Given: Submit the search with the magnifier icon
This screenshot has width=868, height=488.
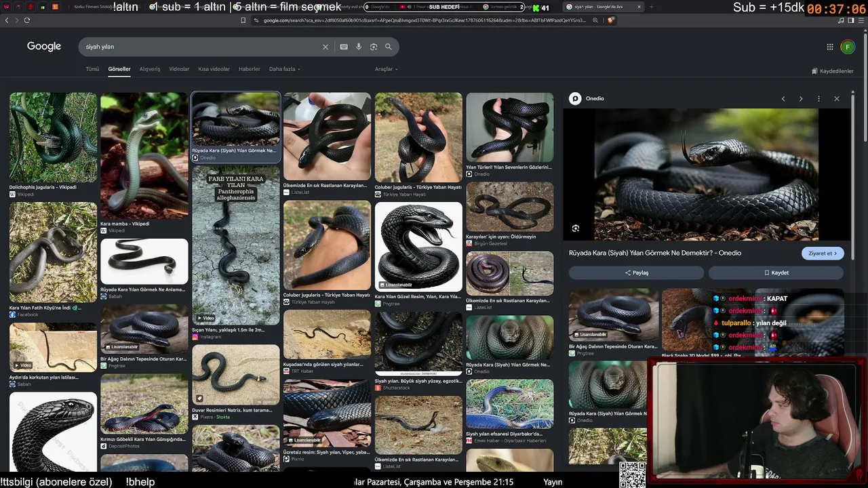Looking at the screenshot, I should click(389, 47).
